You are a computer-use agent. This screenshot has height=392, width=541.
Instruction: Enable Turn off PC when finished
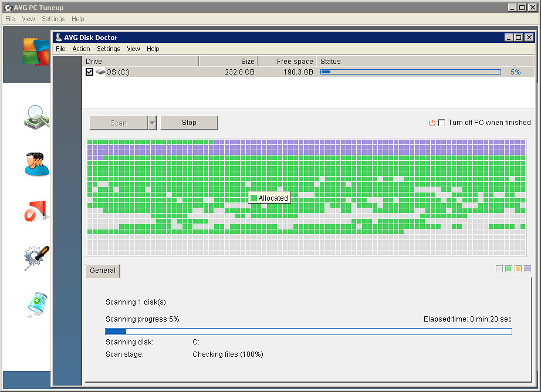(x=441, y=123)
